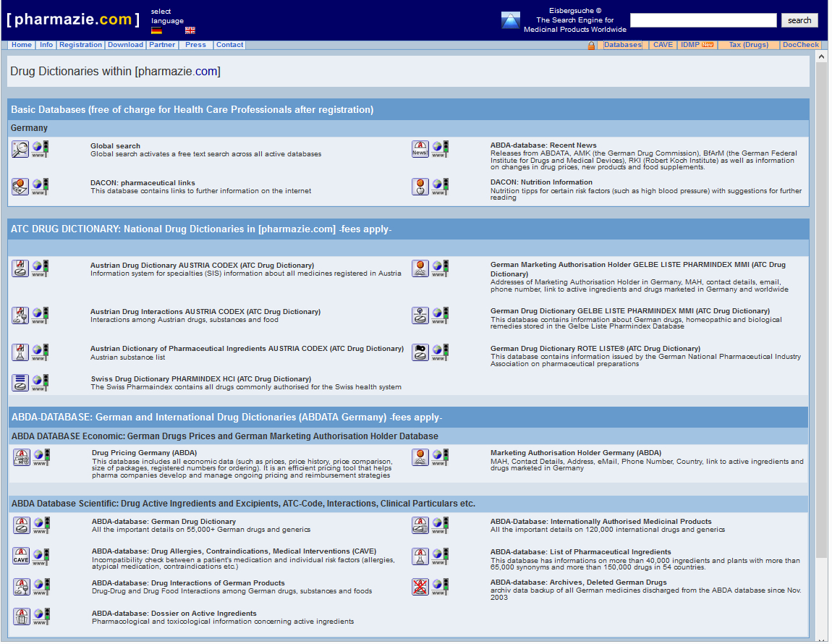Open Austrian Drug Interactions AUSTRIA CODEX link
The image size is (832, 644).
[x=205, y=312]
